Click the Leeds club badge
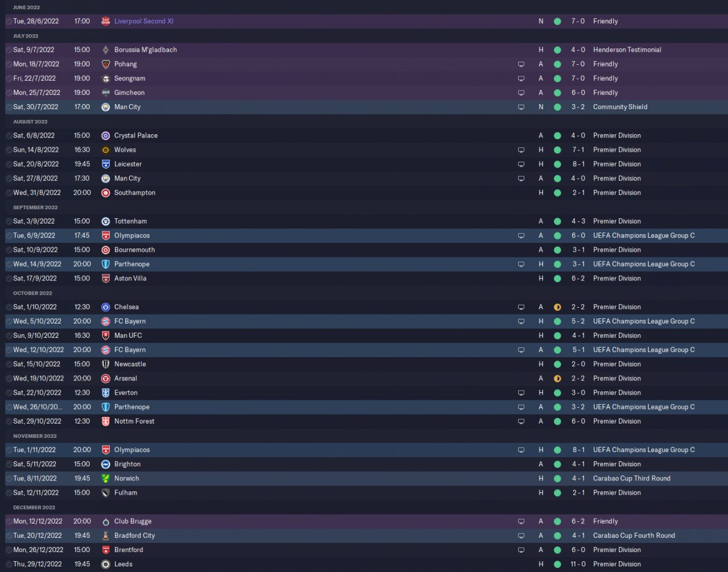This screenshot has height=572, width=728. (105, 564)
